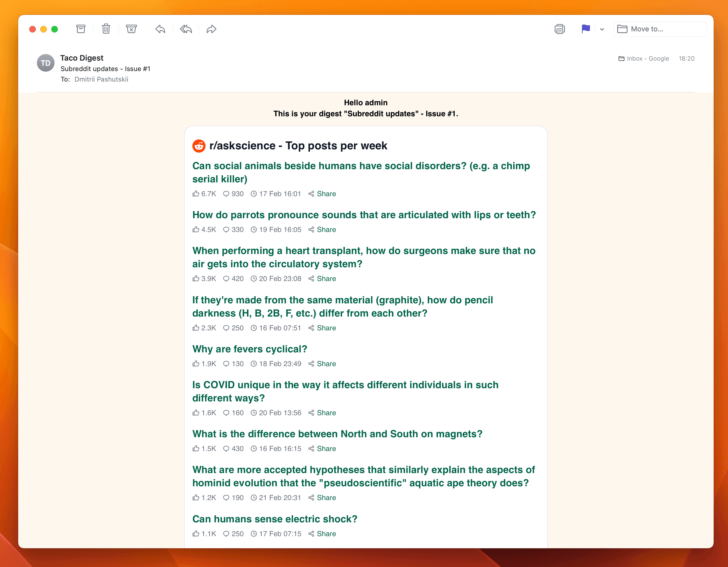Share the post dated 16 Feb 16:15
This screenshot has height=567, width=728.
click(322, 449)
